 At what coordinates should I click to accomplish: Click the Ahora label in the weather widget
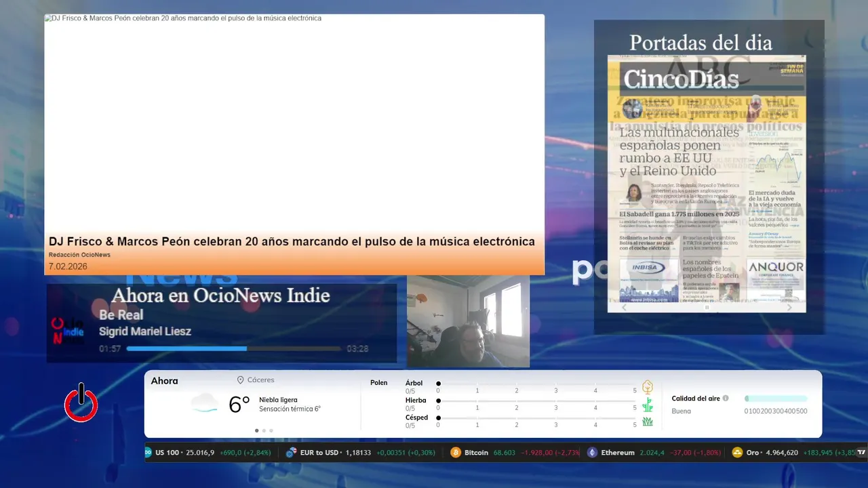pos(164,381)
